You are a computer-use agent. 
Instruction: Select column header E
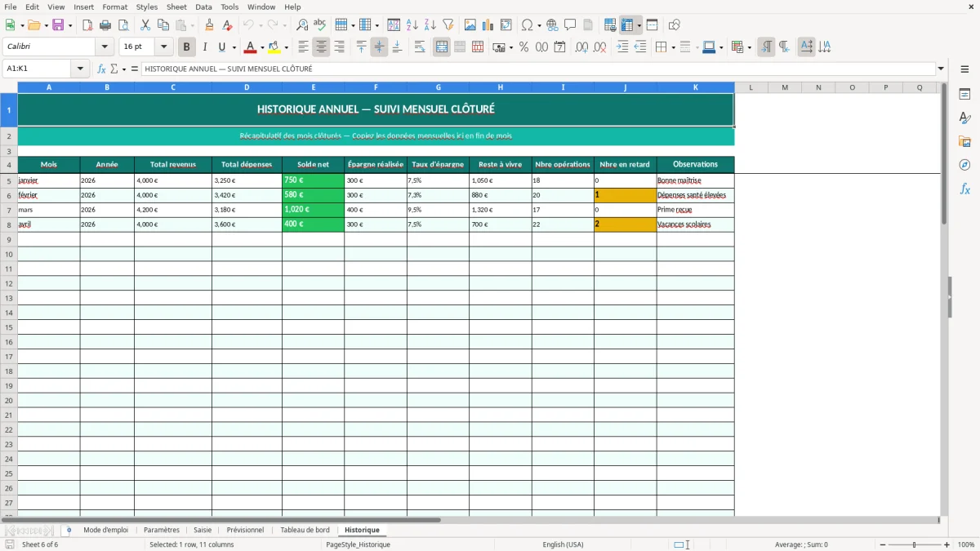313,87
